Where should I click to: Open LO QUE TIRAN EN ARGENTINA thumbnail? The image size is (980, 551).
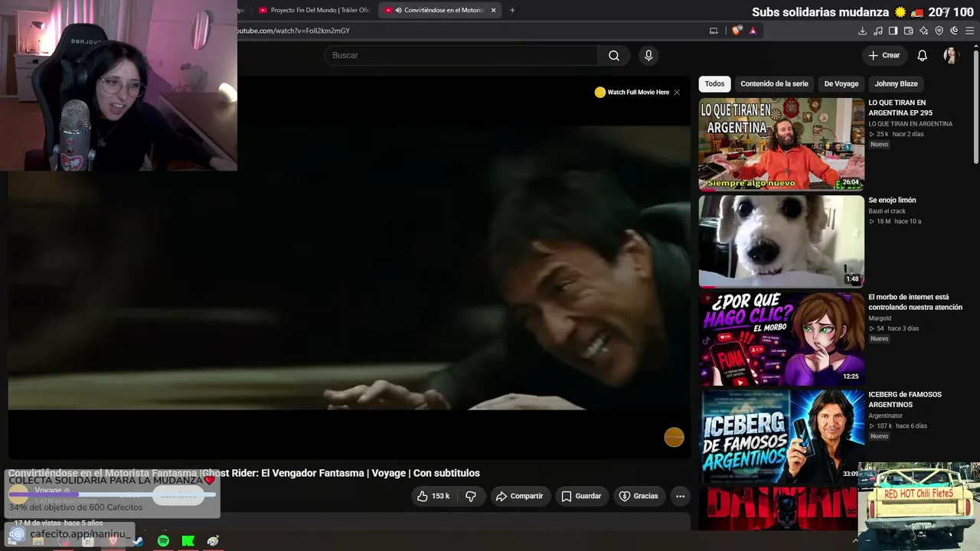click(781, 144)
